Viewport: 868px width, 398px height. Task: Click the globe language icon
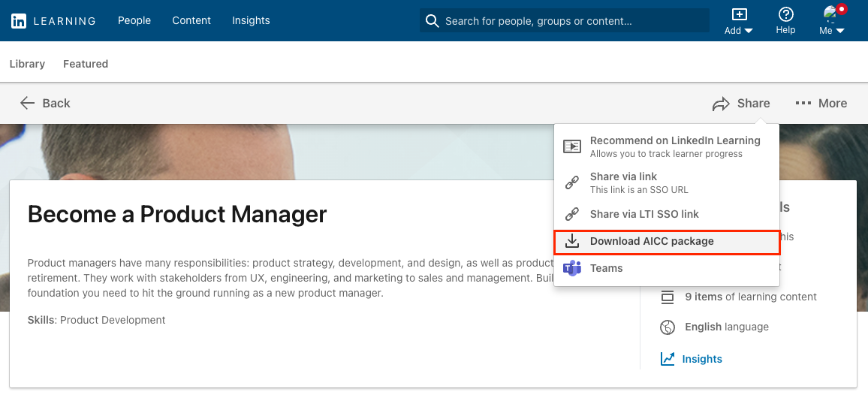pos(668,327)
